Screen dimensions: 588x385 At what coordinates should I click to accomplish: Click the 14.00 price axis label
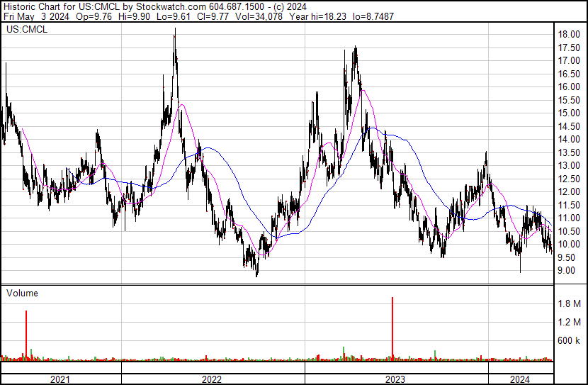[569, 139]
